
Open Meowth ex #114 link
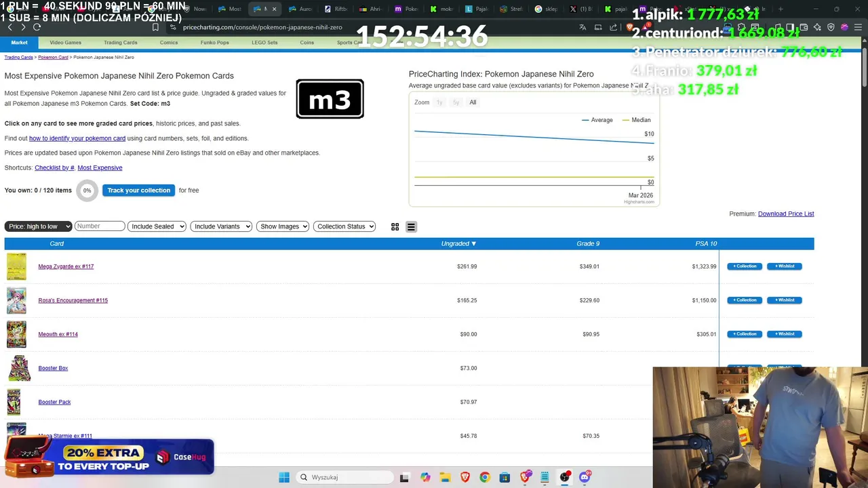[58, 334]
